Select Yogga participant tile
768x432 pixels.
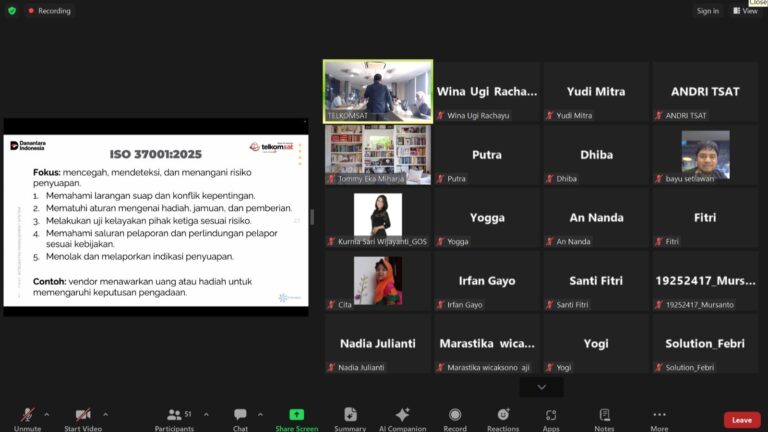[487, 217]
